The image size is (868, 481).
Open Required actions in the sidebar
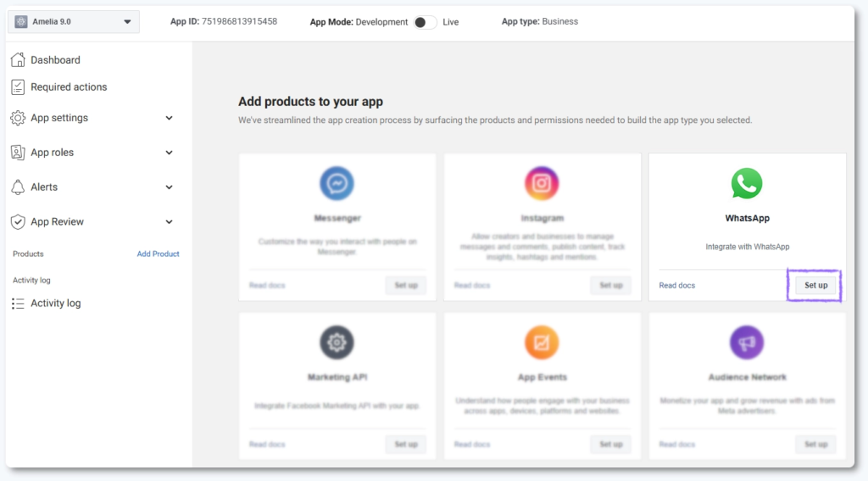pyautogui.click(x=68, y=87)
